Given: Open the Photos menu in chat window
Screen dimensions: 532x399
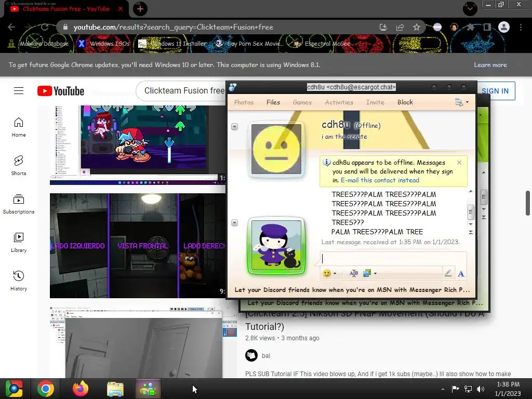Looking at the screenshot, I should pyautogui.click(x=244, y=102).
